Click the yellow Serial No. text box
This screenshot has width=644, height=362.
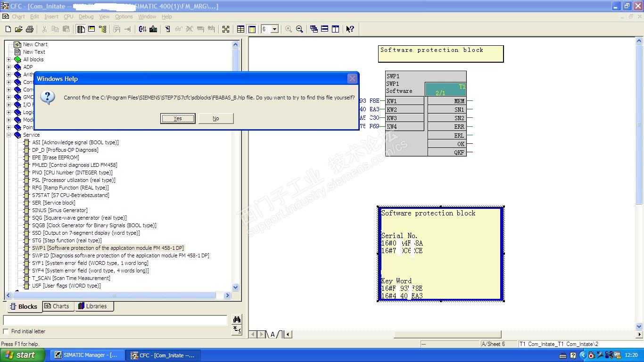point(441,254)
